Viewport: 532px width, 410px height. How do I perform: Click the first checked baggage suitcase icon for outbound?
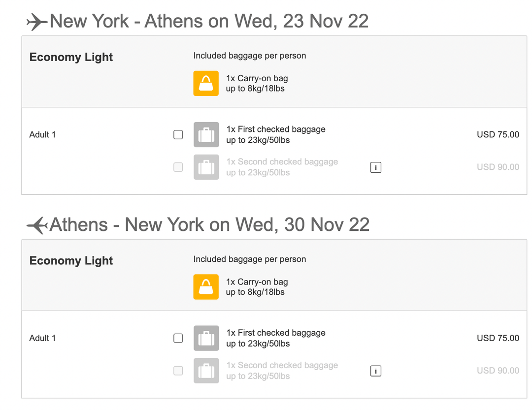[x=206, y=134]
